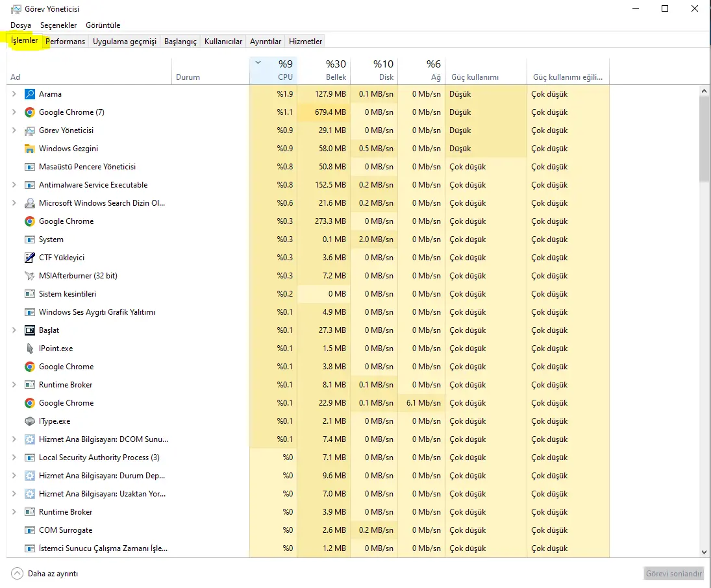Open the Dosya menu
Screen dimensions: 711x588
coord(21,25)
